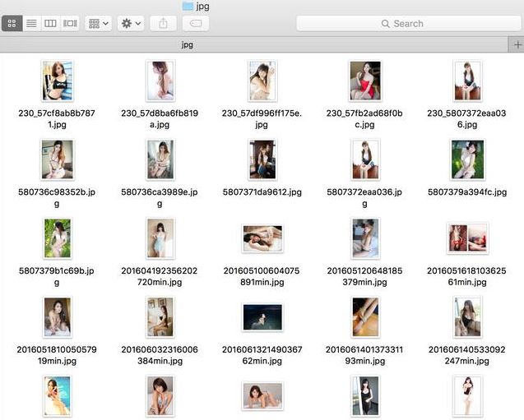This screenshot has height=420, width=524.
Task: Click the filename 230_5807372eaa036.jpg label
Action: pyautogui.click(x=467, y=119)
